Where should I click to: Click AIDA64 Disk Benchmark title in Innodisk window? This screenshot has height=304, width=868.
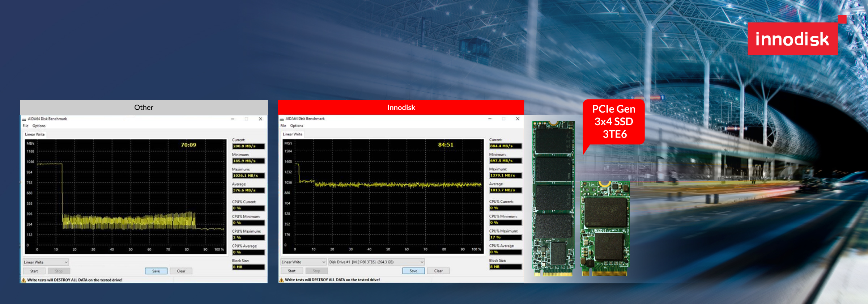[x=305, y=119]
